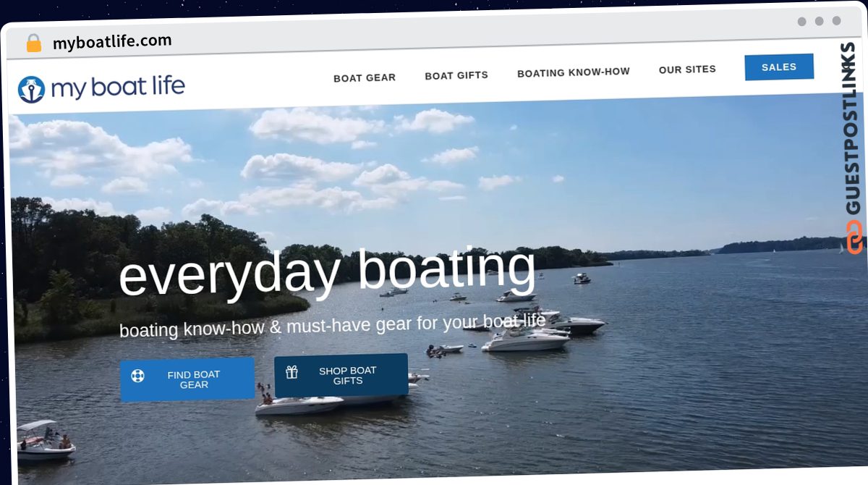Click the orange padlock security icon

tap(34, 43)
